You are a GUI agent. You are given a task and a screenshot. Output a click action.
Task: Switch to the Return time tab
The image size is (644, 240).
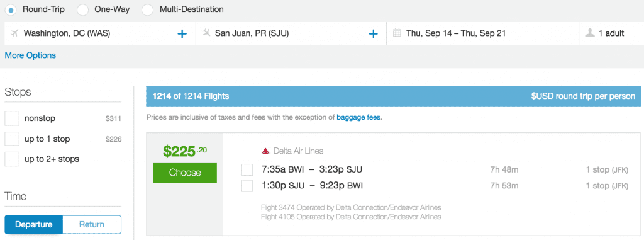pos(92,224)
